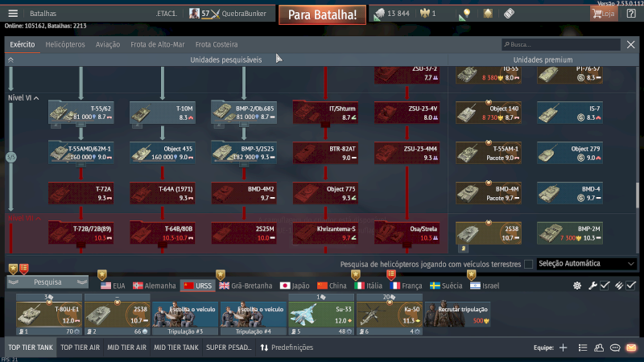The image size is (644, 362).
Task: Select the Alemanha nation
Action: coord(155,286)
